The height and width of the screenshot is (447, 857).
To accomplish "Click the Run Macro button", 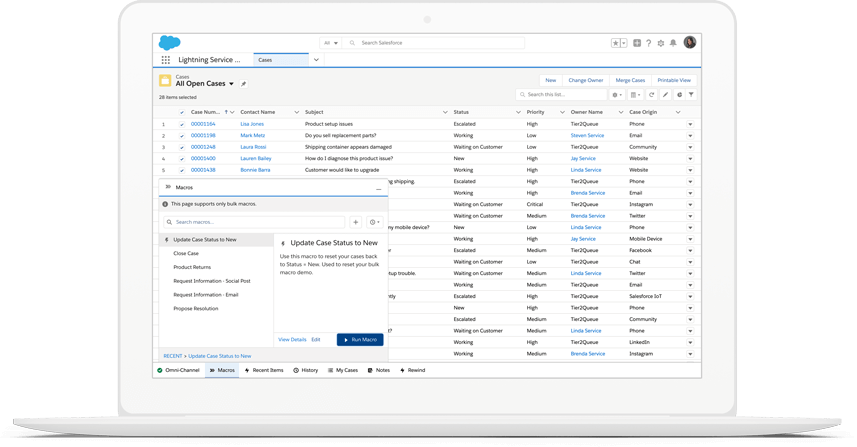I will [x=360, y=340].
